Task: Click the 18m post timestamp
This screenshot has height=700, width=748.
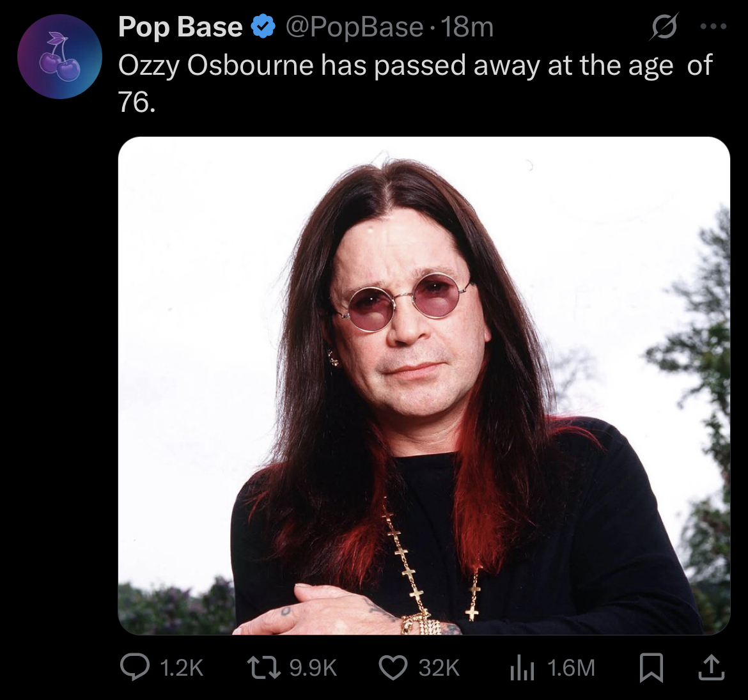Action: click(x=467, y=27)
